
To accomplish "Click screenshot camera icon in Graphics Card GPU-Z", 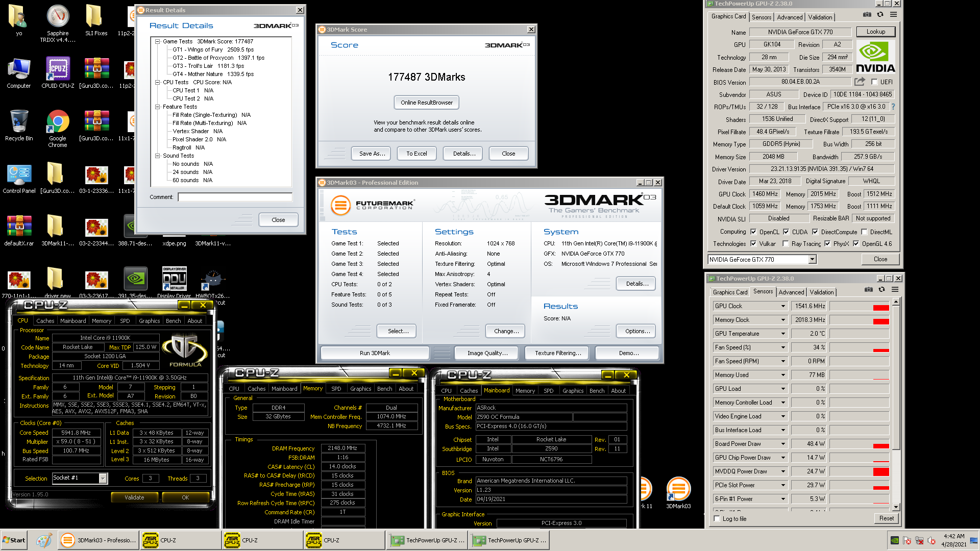I will click(x=867, y=15).
